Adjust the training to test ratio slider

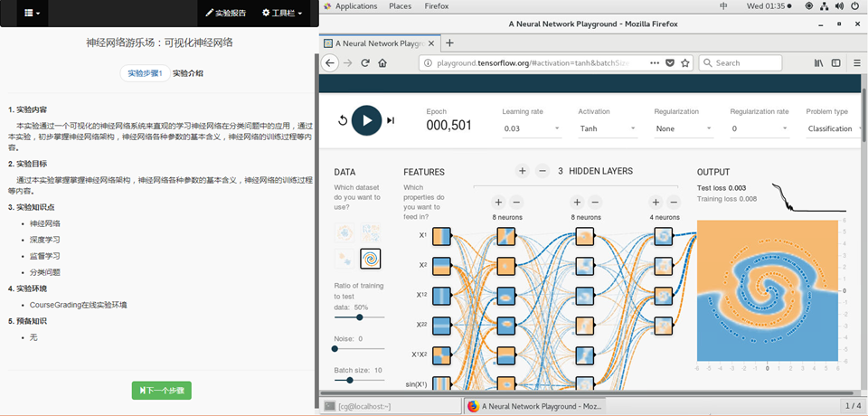coord(359,317)
